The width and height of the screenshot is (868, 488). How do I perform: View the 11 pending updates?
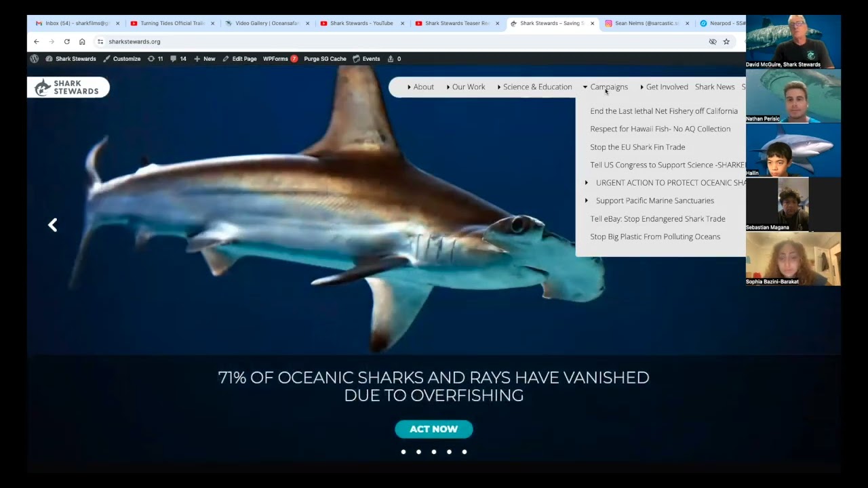click(155, 59)
